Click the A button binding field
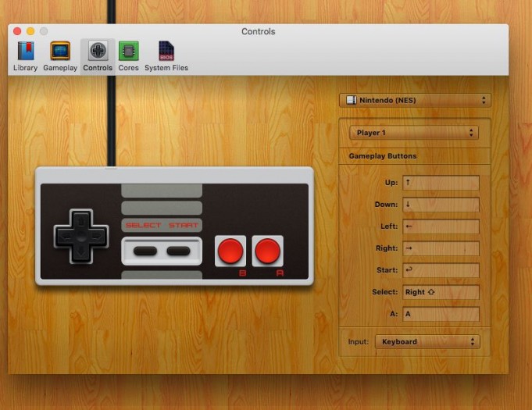 point(441,314)
